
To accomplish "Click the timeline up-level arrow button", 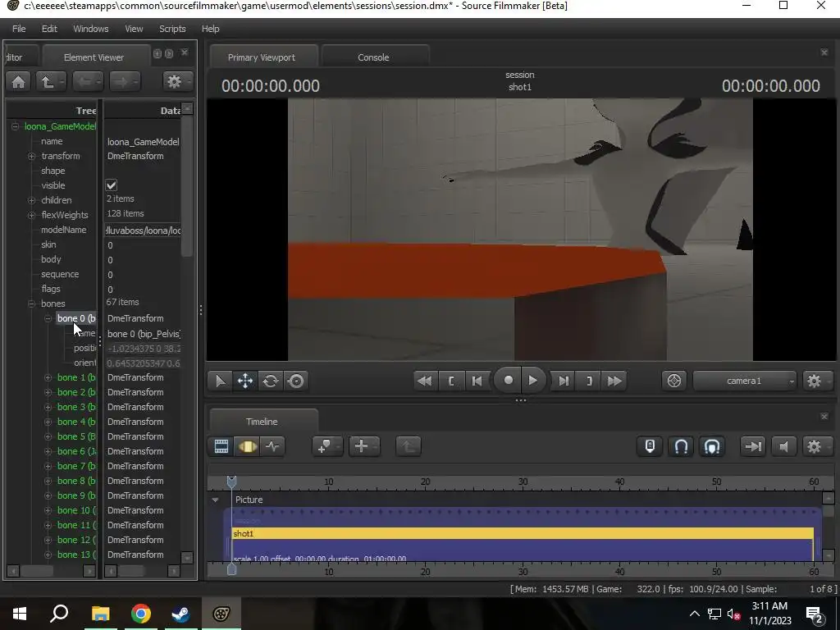I will click(409, 446).
